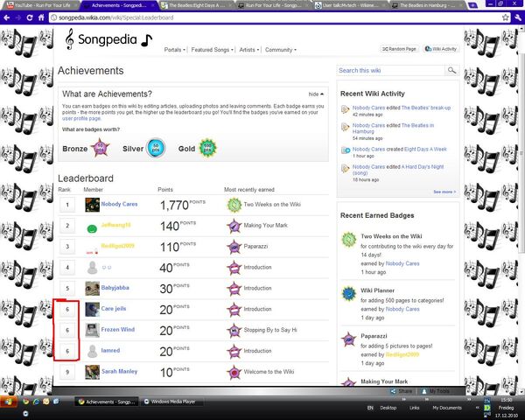525x420 pixels.
Task: Open My Documents taskbar toolbar
Action: (447, 408)
